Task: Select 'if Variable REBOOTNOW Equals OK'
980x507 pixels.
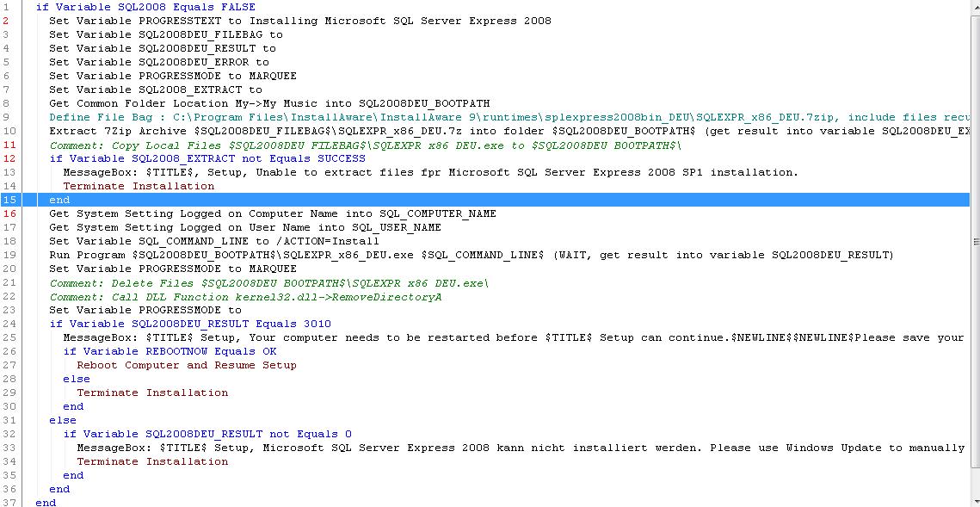Action: (x=169, y=350)
